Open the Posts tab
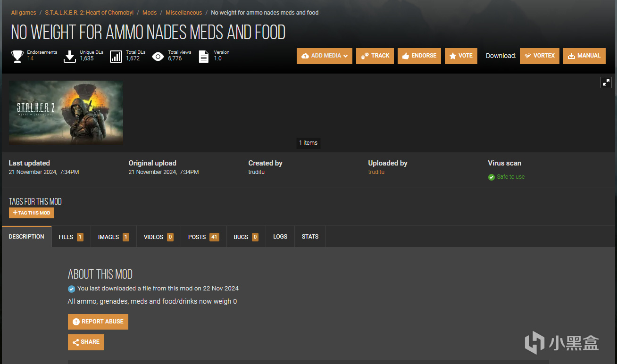 (203, 237)
